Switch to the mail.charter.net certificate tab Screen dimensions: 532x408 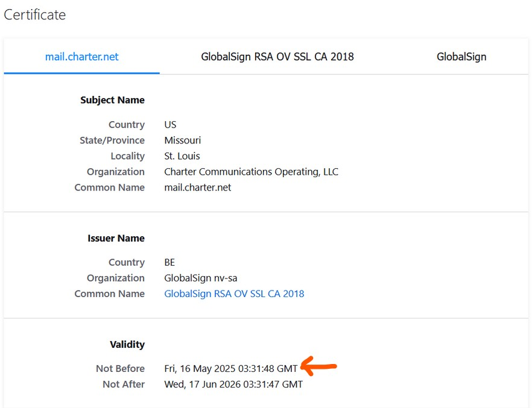pos(82,57)
